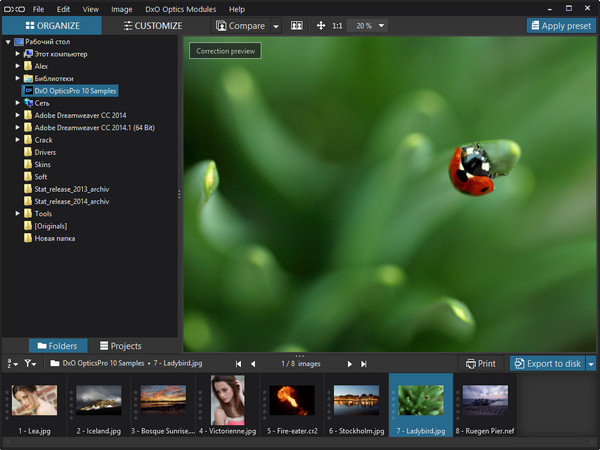Expand the Tools folder node
Viewport: 600px width, 450px height.
click(17, 213)
